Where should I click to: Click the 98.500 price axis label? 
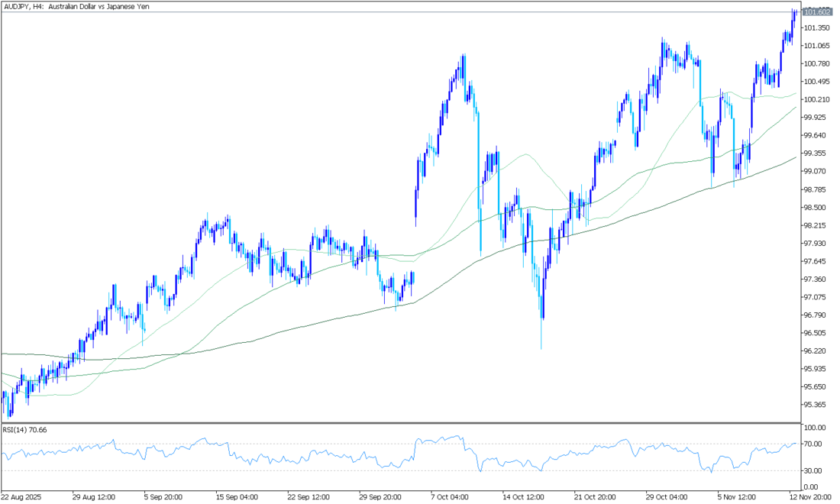tap(815, 208)
